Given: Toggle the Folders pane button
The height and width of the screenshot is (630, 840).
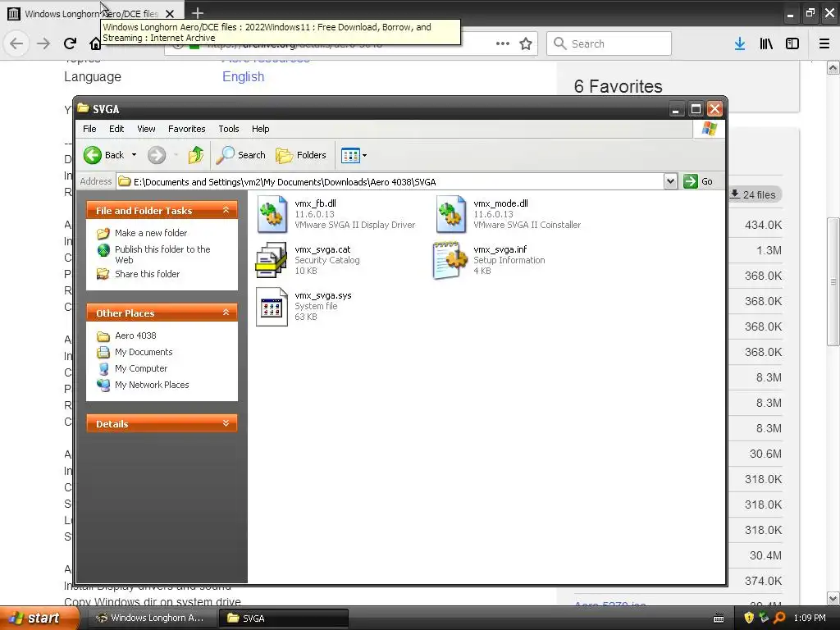Looking at the screenshot, I should [x=300, y=155].
